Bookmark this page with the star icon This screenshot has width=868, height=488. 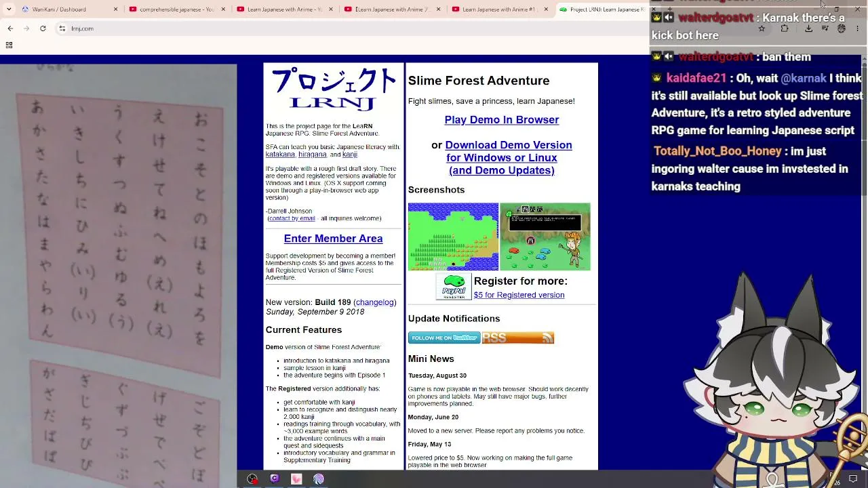click(x=762, y=28)
